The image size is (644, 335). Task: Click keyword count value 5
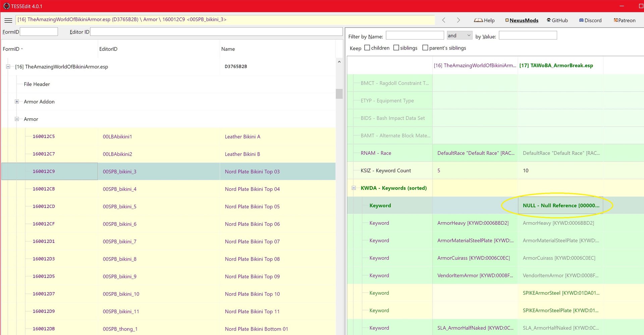coord(475,171)
